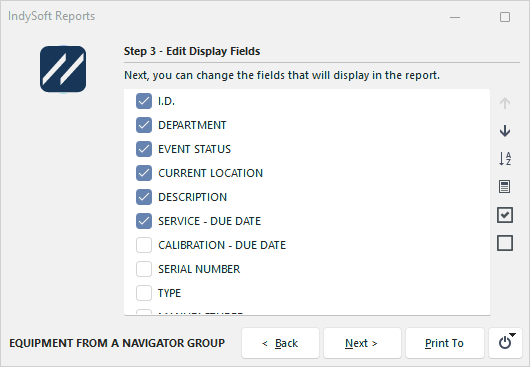
Task: Click the move field down arrow
Action: tap(505, 131)
